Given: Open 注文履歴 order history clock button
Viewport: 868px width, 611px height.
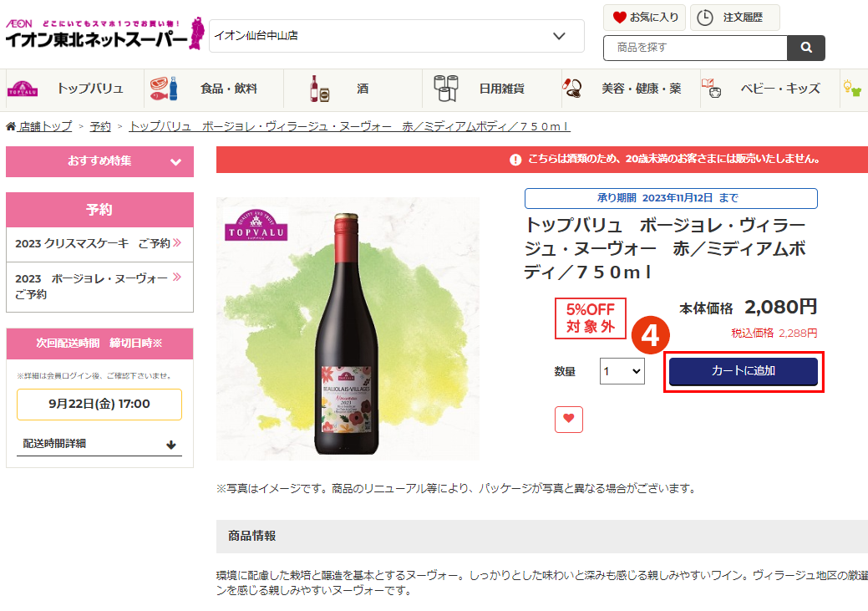Looking at the screenshot, I should pyautogui.click(x=734, y=18).
